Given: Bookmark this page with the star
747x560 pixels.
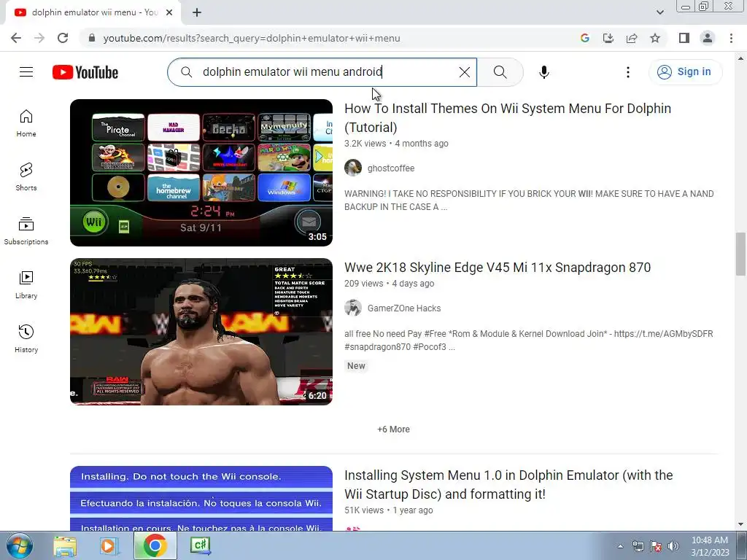Looking at the screenshot, I should point(655,38).
